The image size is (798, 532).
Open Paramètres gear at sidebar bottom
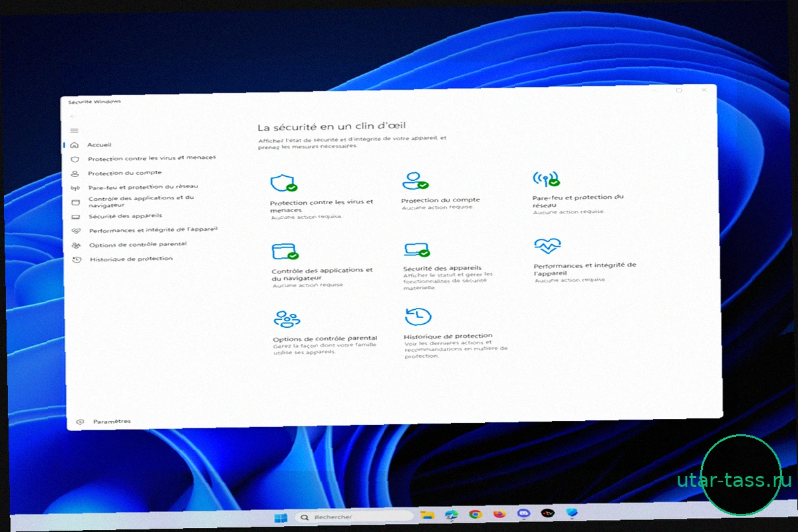pyautogui.click(x=80, y=422)
